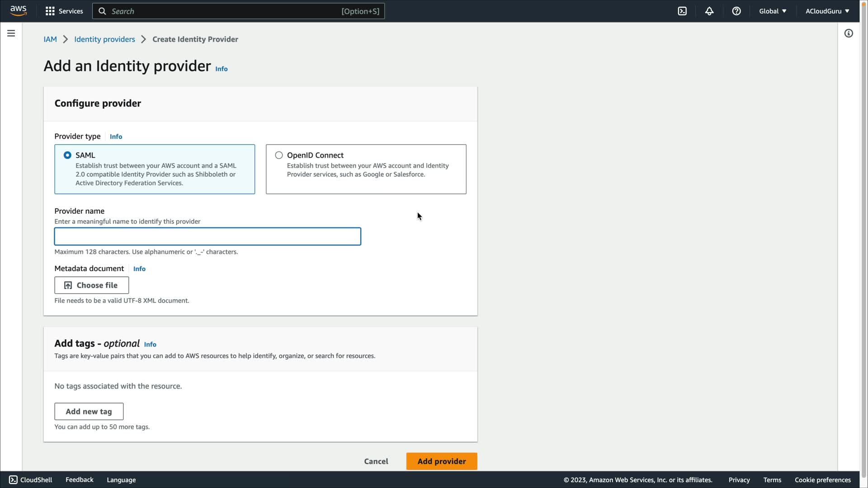The image size is (868, 488).
Task: Click Choose file for metadata document
Action: [91, 285]
